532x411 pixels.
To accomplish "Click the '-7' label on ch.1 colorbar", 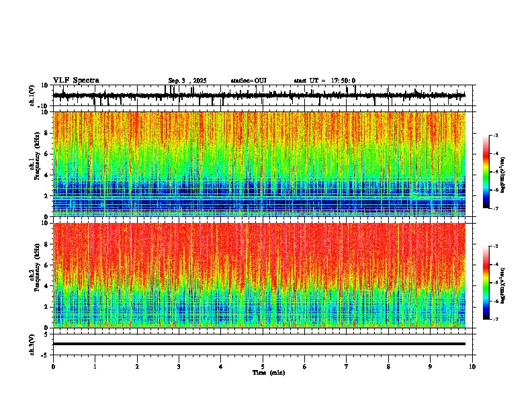I will coord(495,208).
